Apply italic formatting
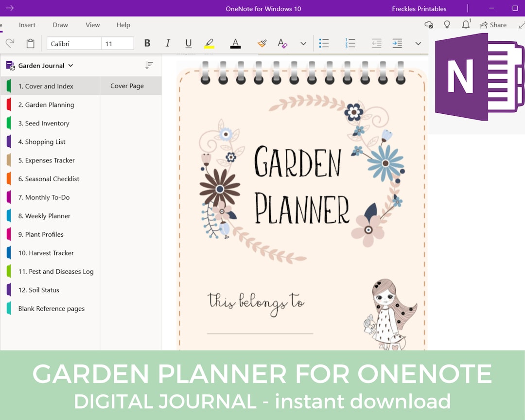The width and height of the screenshot is (525, 420). pyautogui.click(x=168, y=43)
